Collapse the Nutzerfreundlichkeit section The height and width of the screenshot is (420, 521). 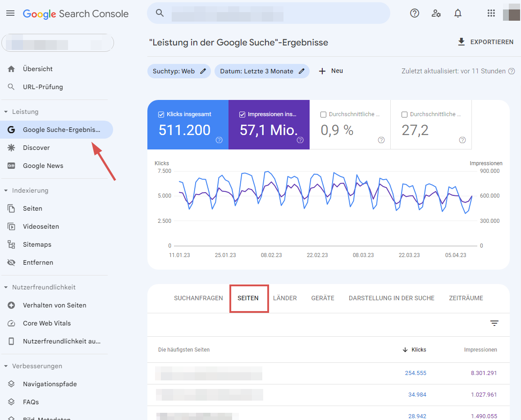click(6, 287)
